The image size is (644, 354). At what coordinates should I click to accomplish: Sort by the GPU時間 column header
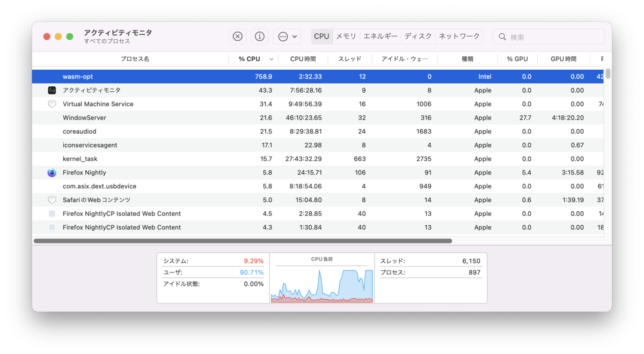click(x=563, y=59)
